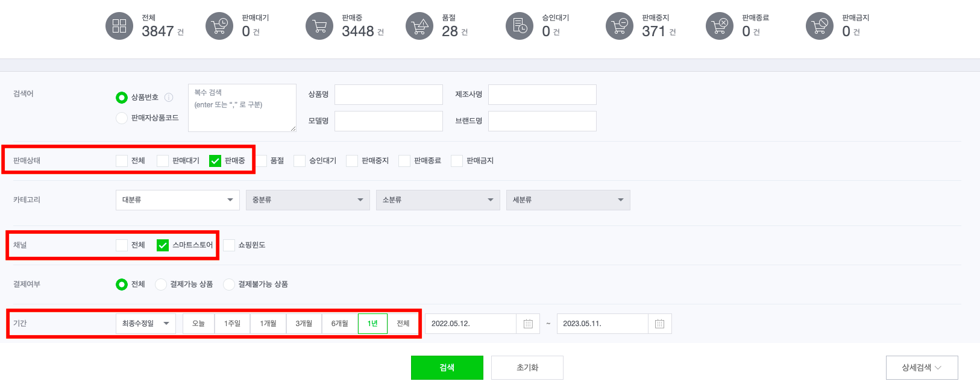Screen dimensions: 980x390
Task: Click the 3448 판매중 count
Action: coord(358,31)
